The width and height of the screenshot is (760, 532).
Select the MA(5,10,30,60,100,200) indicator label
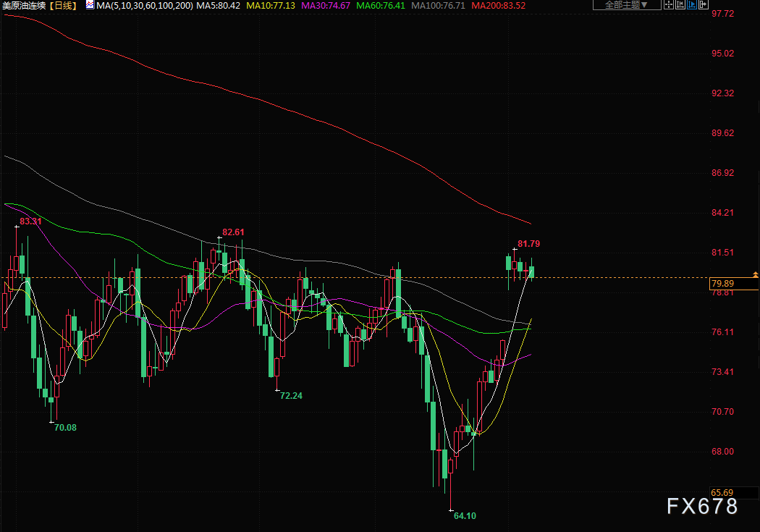pyautogui.click(x=145, y=6)
